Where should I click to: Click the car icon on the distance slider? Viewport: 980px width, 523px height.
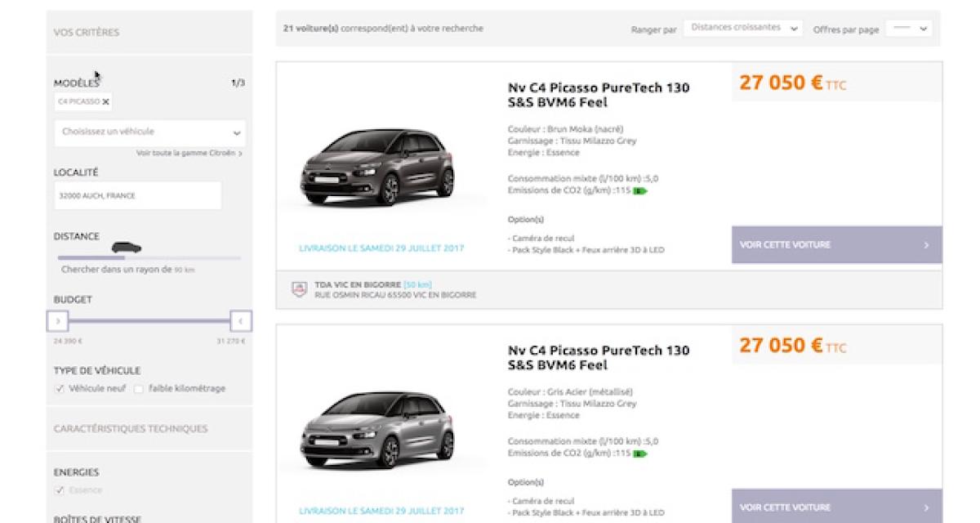click(x=127, y=248)
